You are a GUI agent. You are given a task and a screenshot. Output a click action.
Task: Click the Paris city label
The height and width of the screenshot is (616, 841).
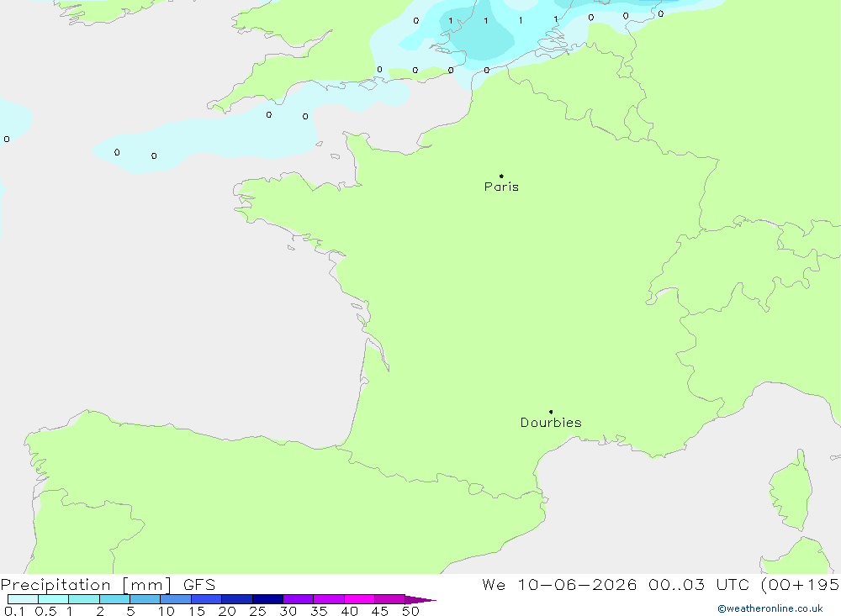click(x=501, y=187)
